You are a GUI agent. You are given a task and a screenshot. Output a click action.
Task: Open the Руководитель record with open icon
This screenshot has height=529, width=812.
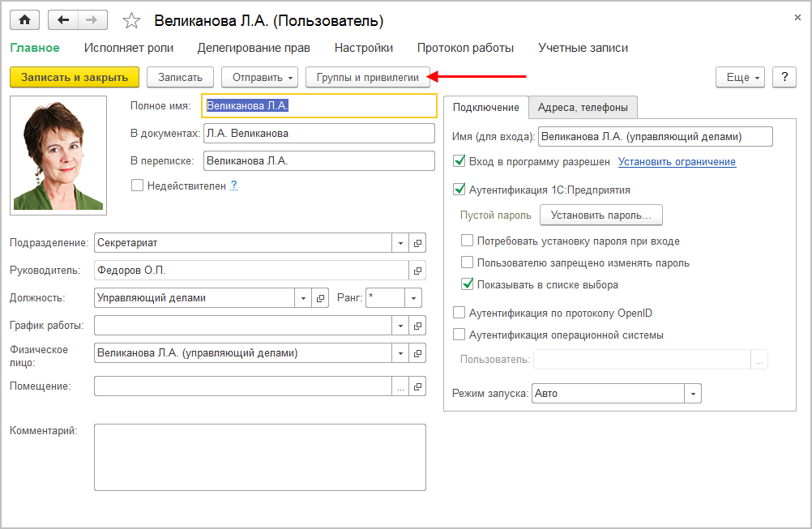coord(418,270)
